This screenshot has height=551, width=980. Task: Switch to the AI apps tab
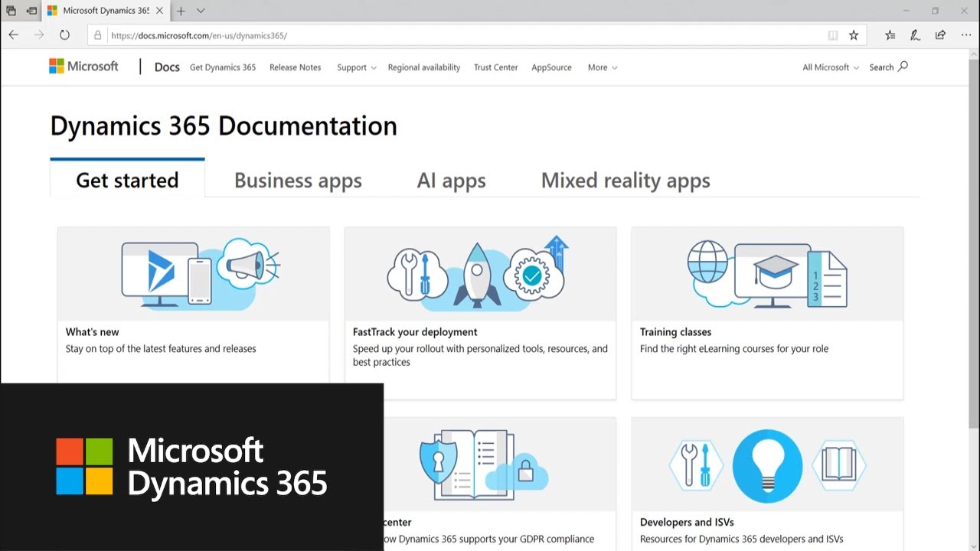pos(452,181)
